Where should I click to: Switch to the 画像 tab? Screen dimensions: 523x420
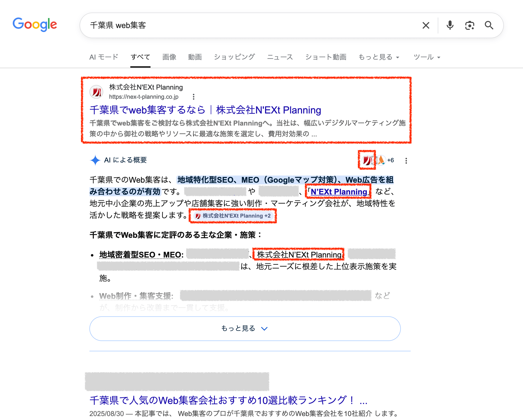click(169, 57)
